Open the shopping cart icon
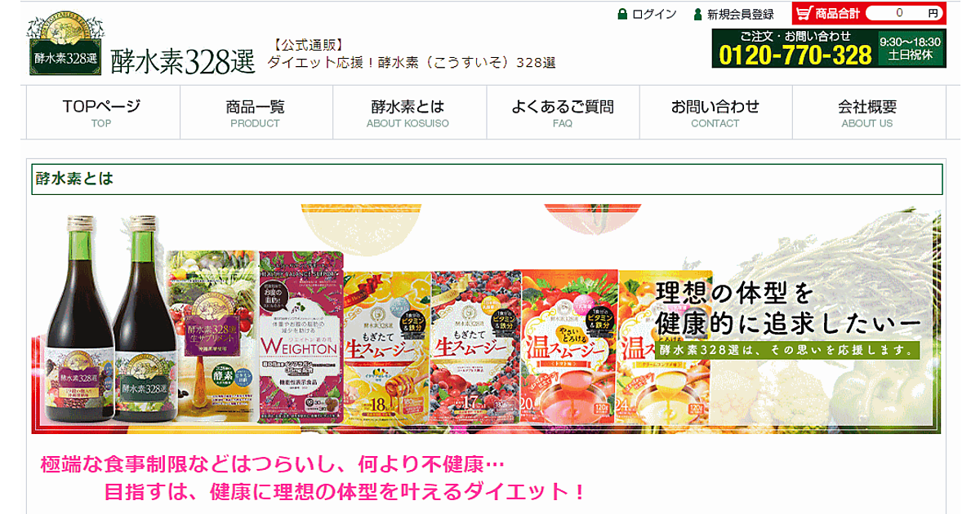980x514 pixels. 804,13
